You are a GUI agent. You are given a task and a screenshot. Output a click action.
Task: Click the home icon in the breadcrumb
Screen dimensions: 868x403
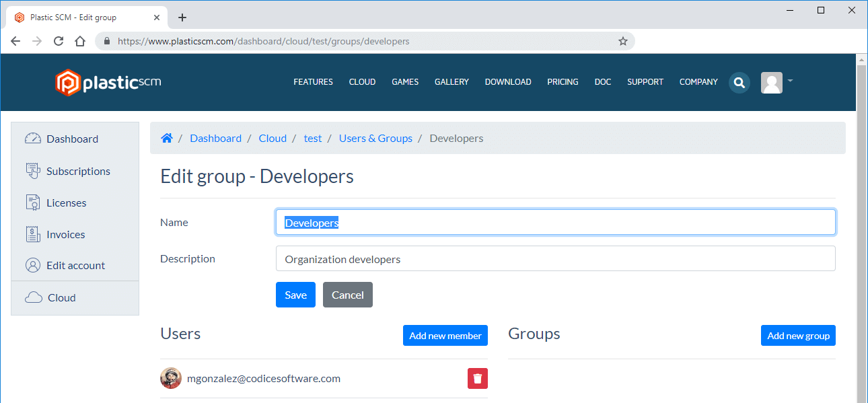167,138
